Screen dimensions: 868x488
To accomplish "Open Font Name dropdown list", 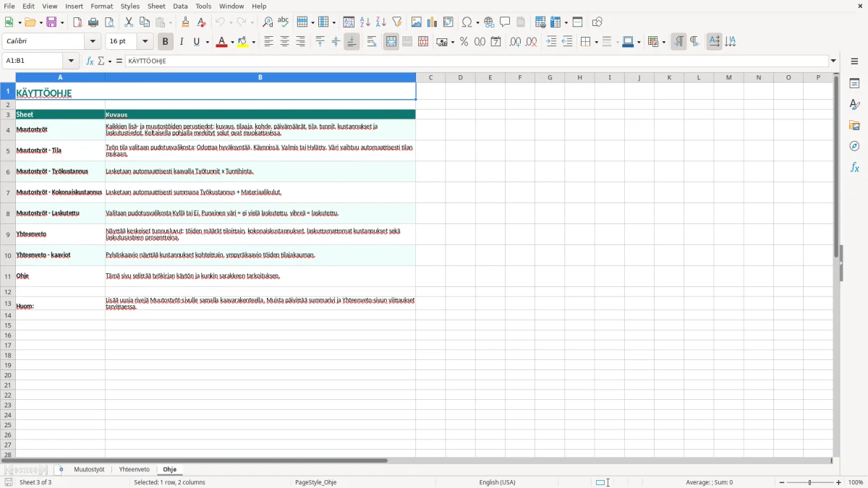I will (93, 42).
